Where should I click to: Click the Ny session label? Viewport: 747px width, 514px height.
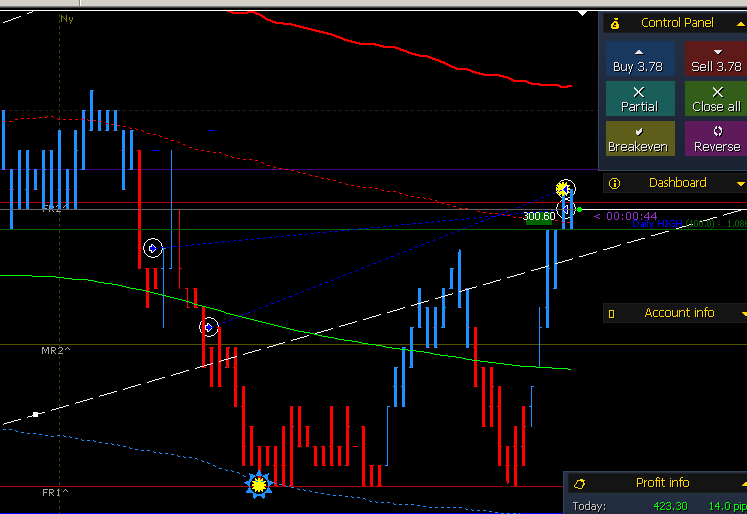click(x=67, y=19)
